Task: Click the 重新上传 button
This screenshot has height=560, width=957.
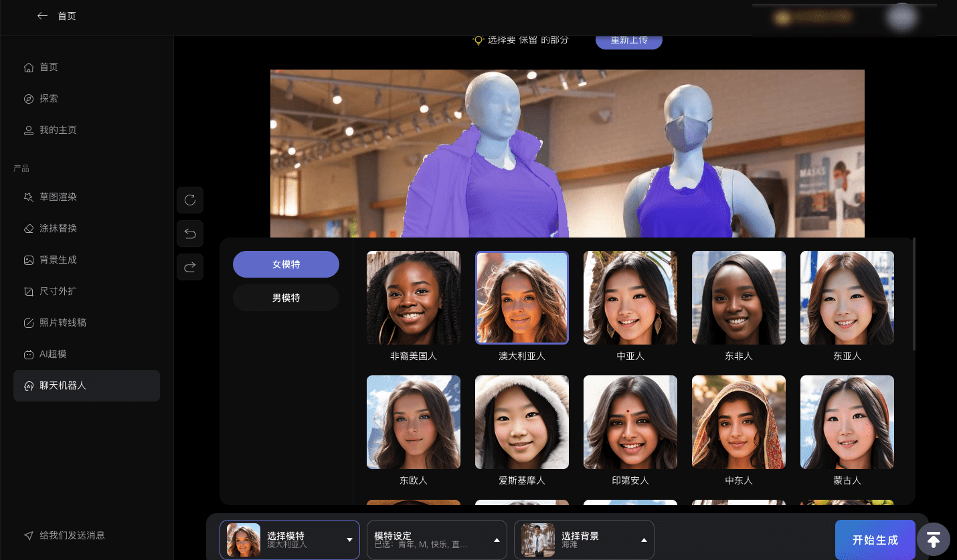Action: tap(629, 40)
